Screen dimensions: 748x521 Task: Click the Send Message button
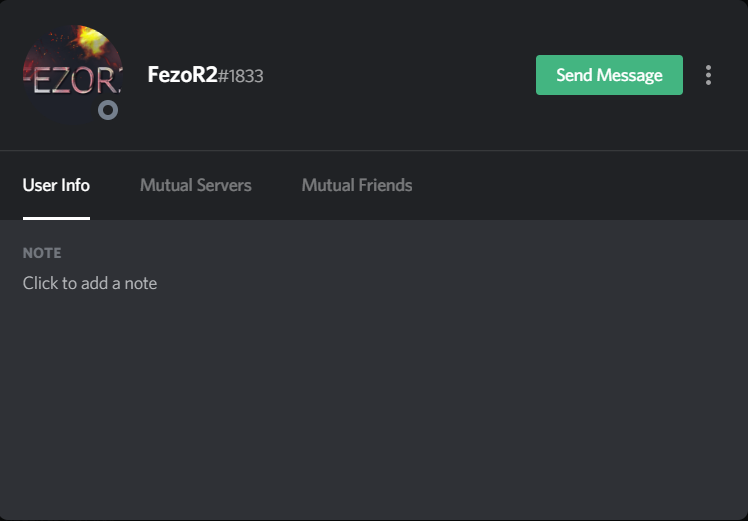coord(609,75)
